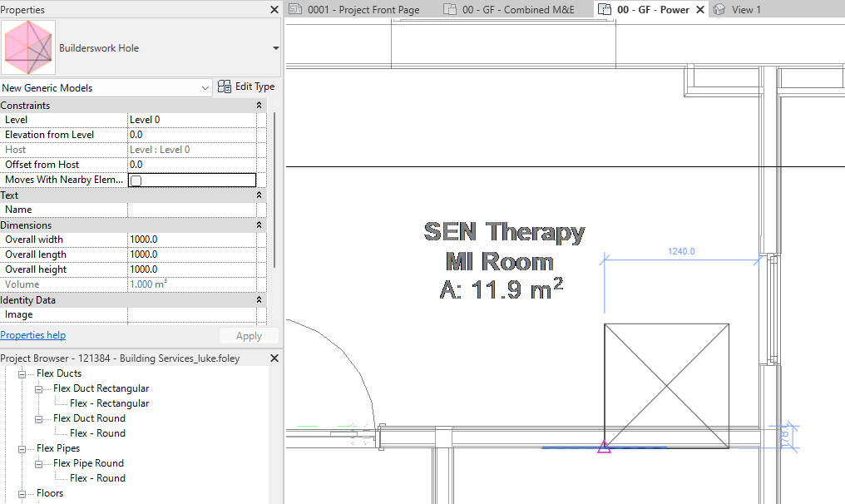
Task: Click the floor plan icon on GF - Power tab
Action: [605, 9]
